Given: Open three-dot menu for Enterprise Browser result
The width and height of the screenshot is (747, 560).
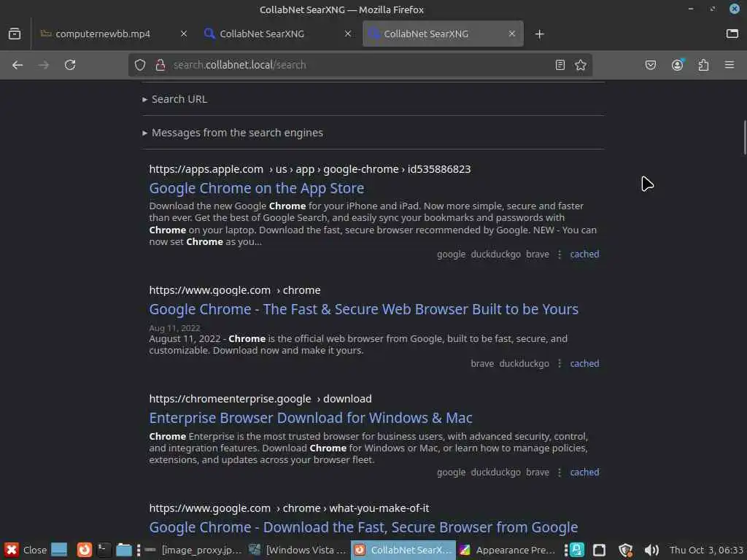Looking at the screenshot, I should (560, 472).
